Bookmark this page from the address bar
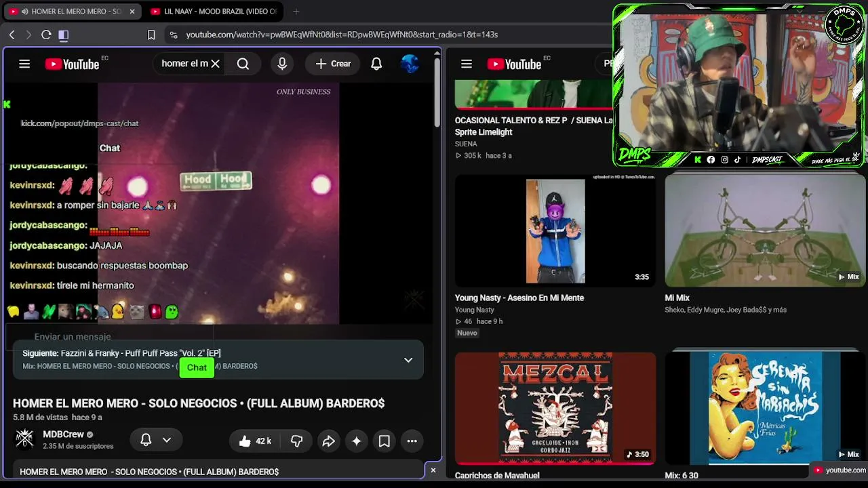Viewport: 868px width, 488px height. pyautogui.click(x=151, y=35)
